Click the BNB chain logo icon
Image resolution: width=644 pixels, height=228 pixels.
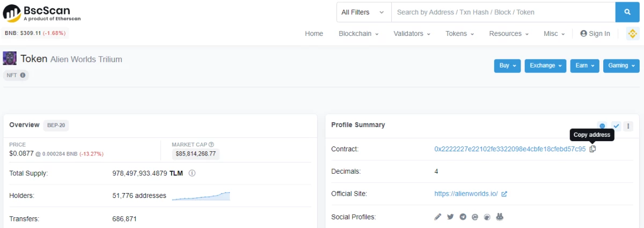(632, 33)
